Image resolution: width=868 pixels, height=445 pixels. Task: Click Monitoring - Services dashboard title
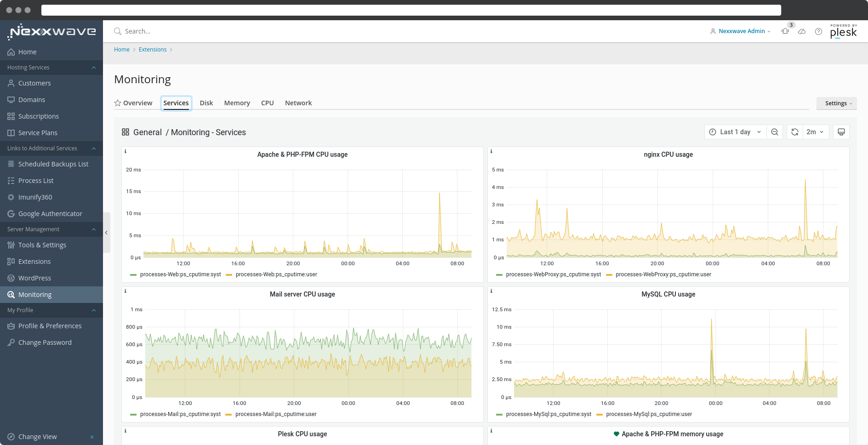pyautogui.click(x=208, y=132)
